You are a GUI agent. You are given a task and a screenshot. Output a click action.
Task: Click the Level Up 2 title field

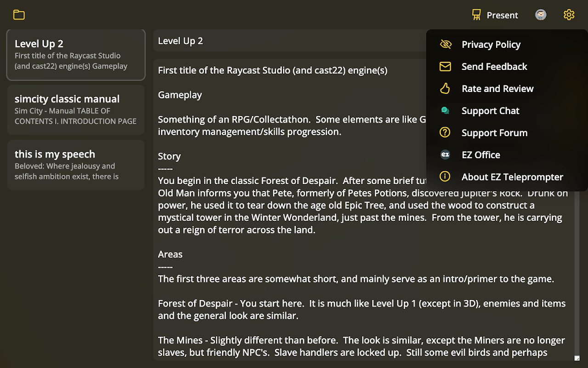coord(289,41)
